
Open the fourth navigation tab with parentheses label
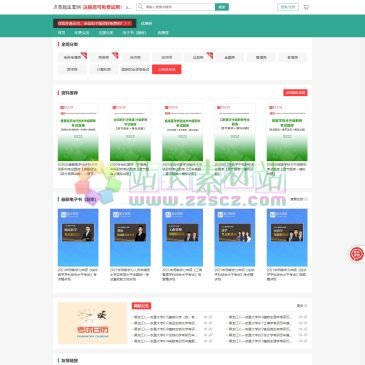click(134, 33)
